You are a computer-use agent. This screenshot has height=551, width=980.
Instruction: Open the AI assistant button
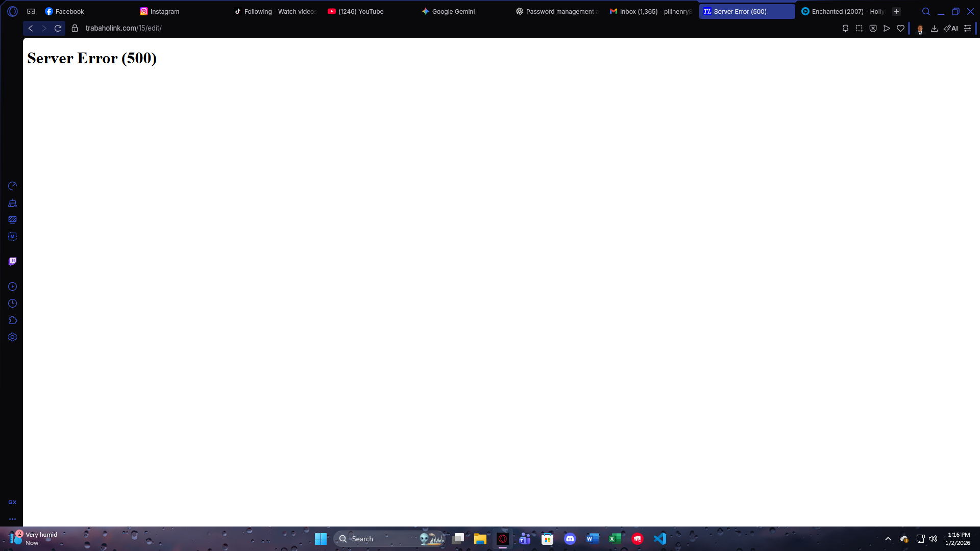(x=951, y=29)
